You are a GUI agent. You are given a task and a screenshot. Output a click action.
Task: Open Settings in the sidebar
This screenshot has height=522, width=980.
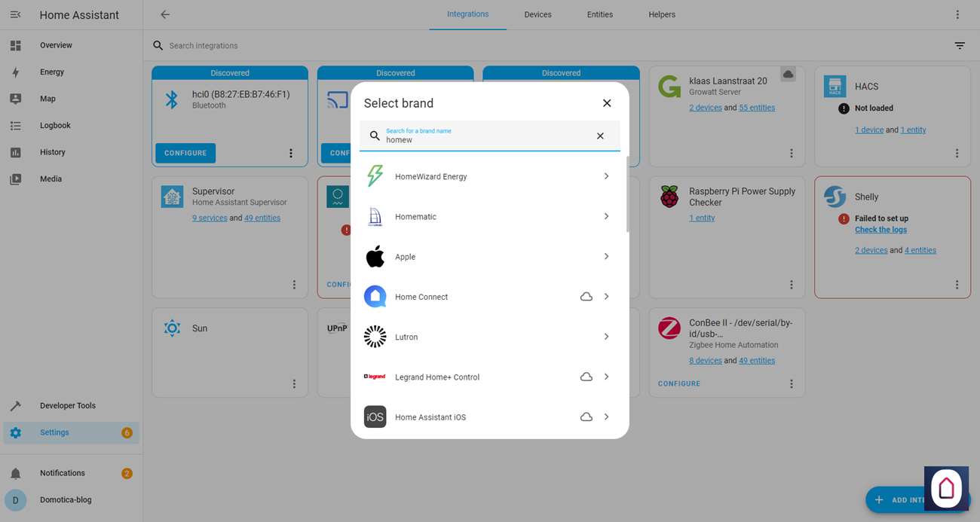click(71, 432)
